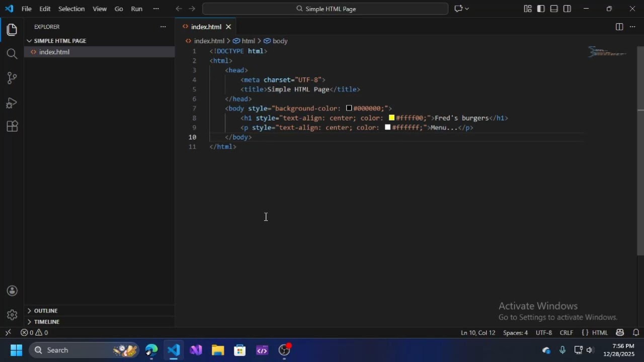Open the Extensions view
The width and height of the screenshot is (644, 362).
tap(12, 127)
